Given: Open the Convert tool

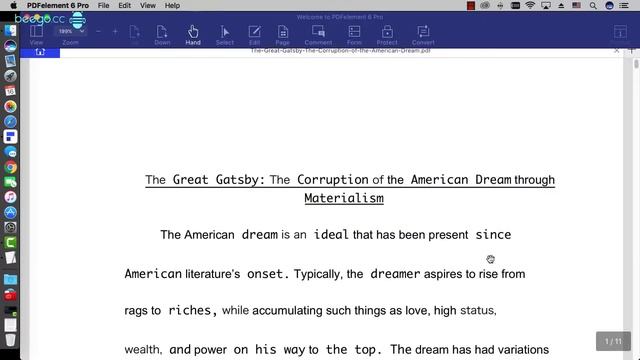Looking at the screenshot, I should pos(423,35).
